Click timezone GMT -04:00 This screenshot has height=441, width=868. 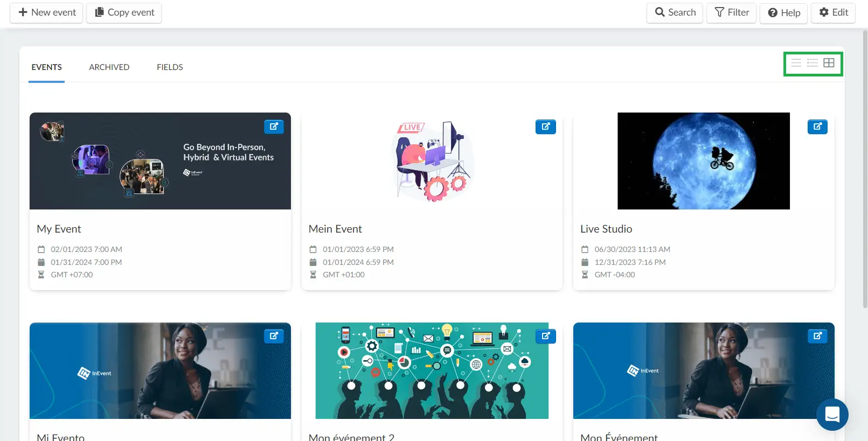tap(615, 275)
